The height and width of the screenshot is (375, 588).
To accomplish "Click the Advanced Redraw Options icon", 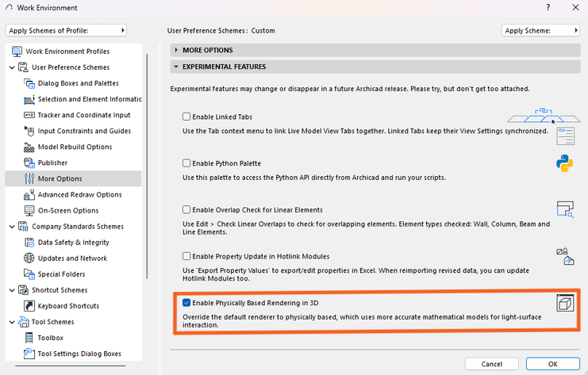I will coord(29,195).
